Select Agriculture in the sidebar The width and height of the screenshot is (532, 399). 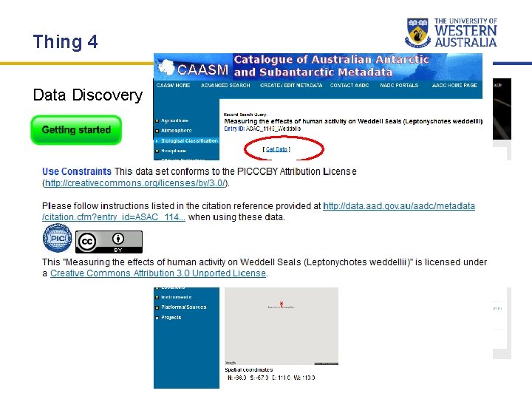pyautogui.click(x=174, y=120)
